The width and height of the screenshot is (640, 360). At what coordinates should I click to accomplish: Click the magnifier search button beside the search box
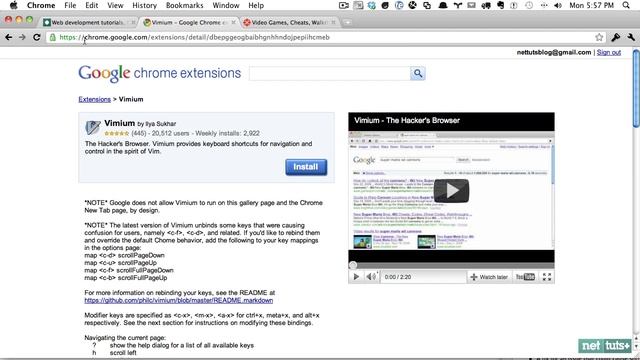pyautogui.click(x=418, y=73)
